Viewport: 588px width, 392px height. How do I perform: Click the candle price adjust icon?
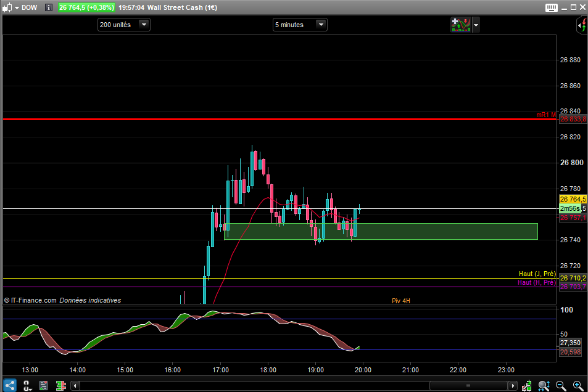click(x=527, y=386)
